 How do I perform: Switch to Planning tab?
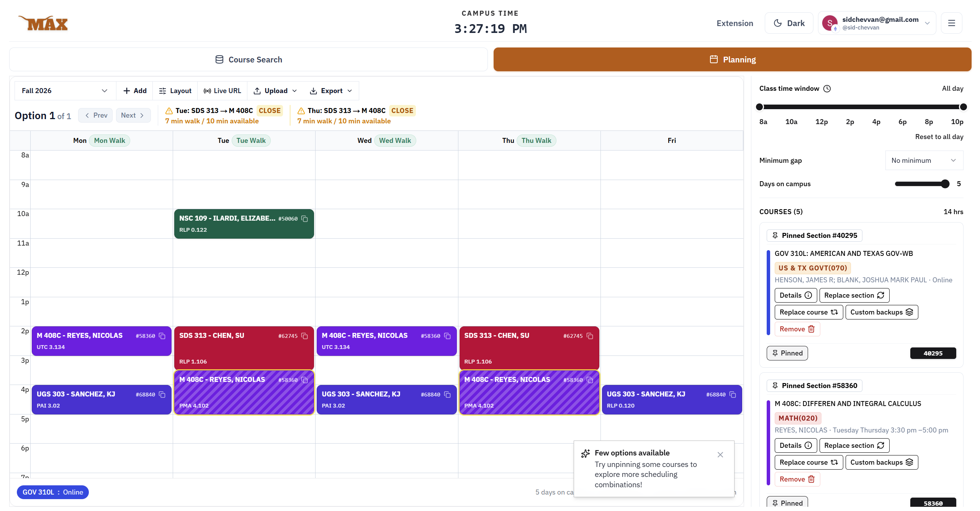(732, 60)
